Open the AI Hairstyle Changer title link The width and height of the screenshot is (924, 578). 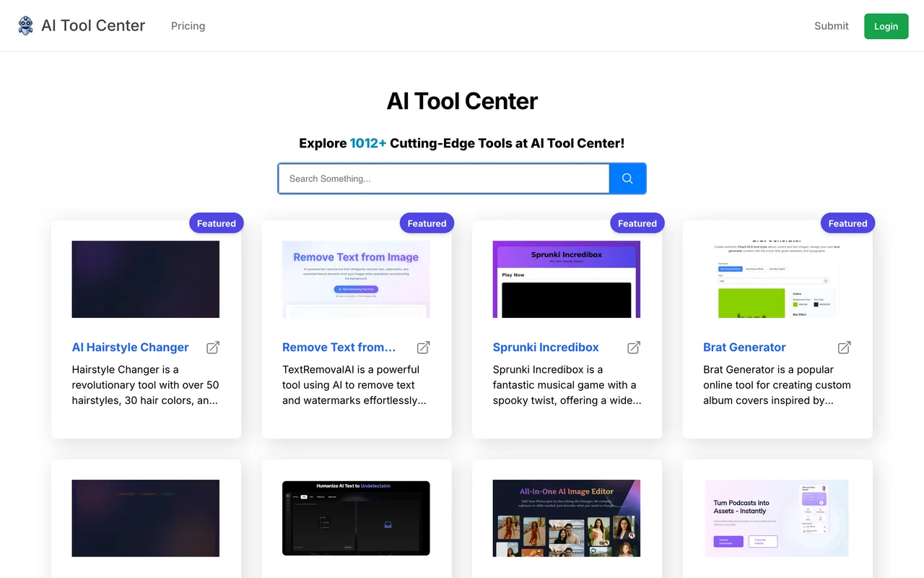tap(130, 348)
